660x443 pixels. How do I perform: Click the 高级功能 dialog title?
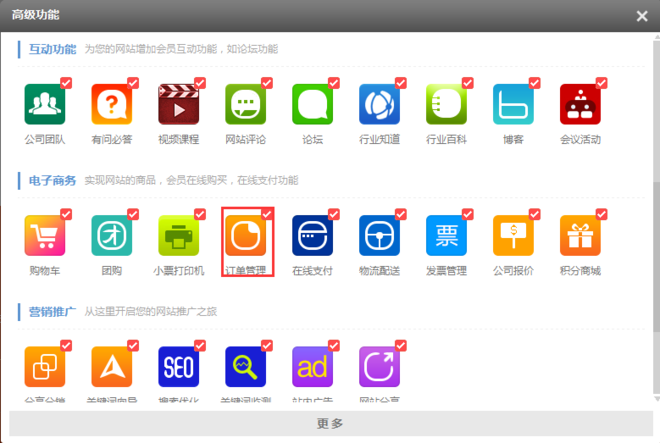tap(35, 15)
